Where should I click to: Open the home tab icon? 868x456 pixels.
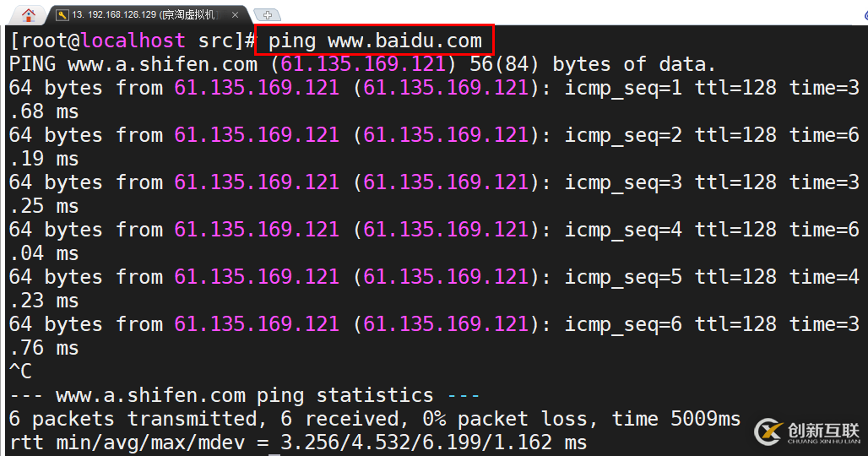[x=28, y=15]
